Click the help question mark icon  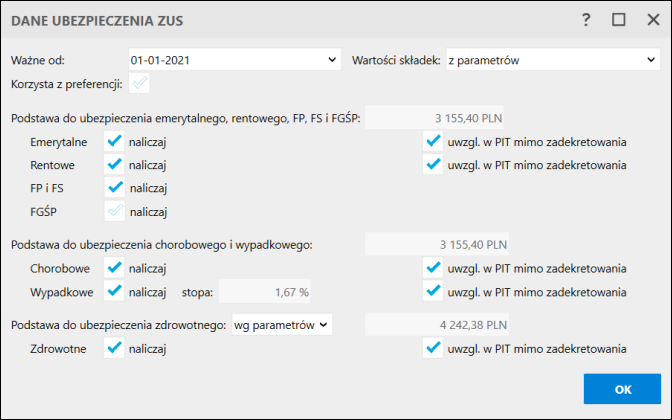click(586, 19)
